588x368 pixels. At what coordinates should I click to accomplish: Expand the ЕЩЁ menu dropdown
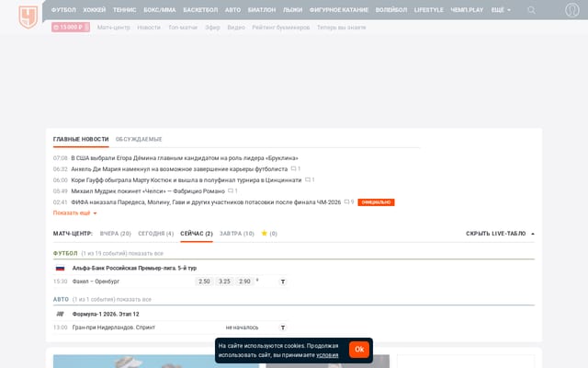pos(501,10)
